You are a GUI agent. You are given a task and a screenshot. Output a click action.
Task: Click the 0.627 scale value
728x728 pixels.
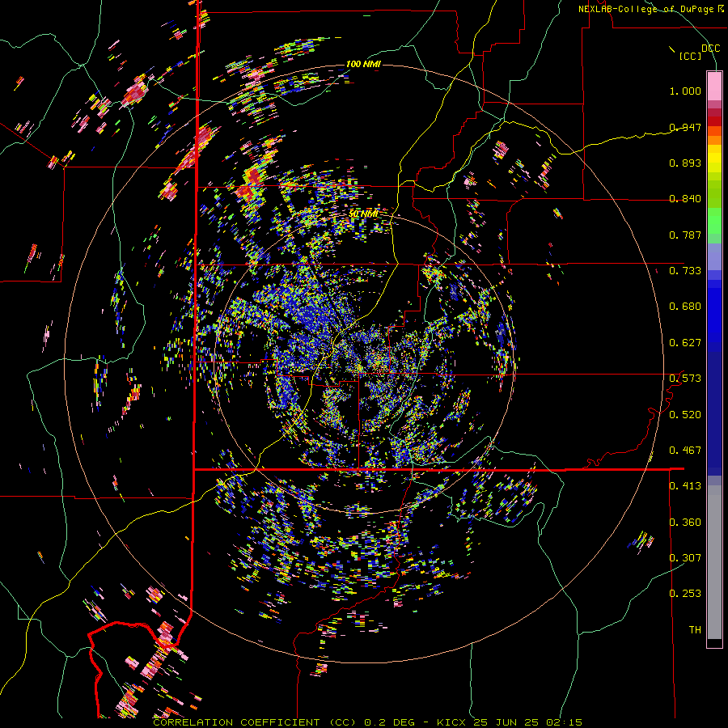pos(685,343)
